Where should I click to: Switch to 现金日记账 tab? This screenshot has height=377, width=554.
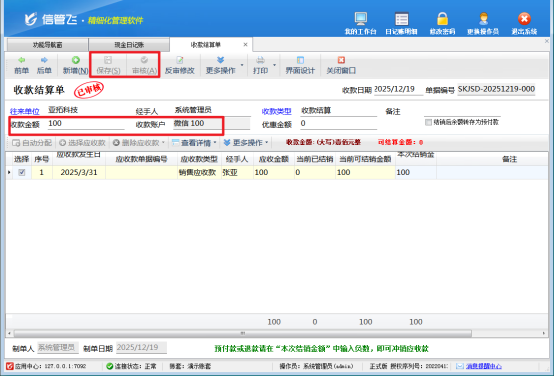[x=129, y=45]
